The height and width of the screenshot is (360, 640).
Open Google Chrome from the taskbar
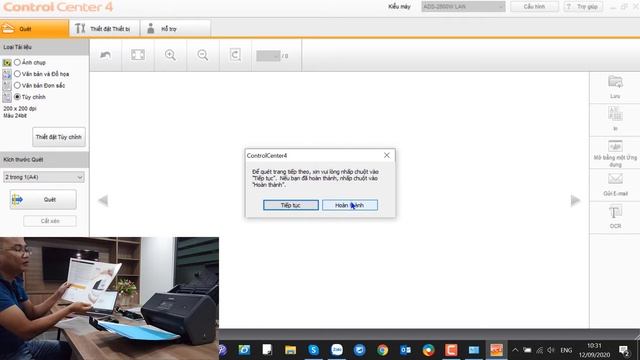tap(382, 350)
